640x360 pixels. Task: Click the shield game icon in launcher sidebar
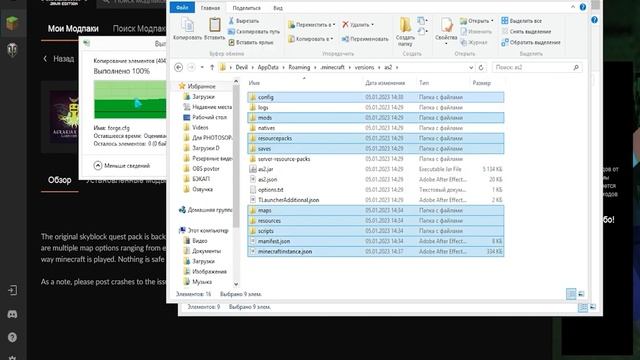pos(12,50)
